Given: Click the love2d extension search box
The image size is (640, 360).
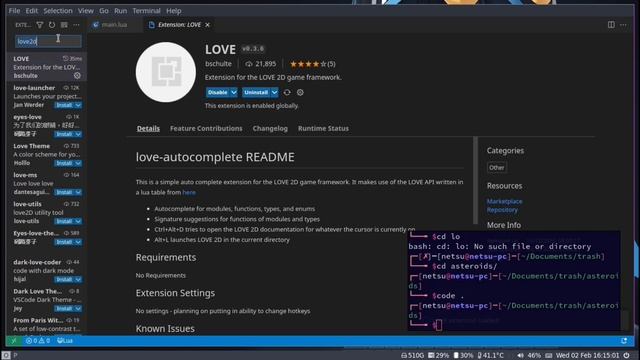Looking at the screenshot, I should click(48, 41).
